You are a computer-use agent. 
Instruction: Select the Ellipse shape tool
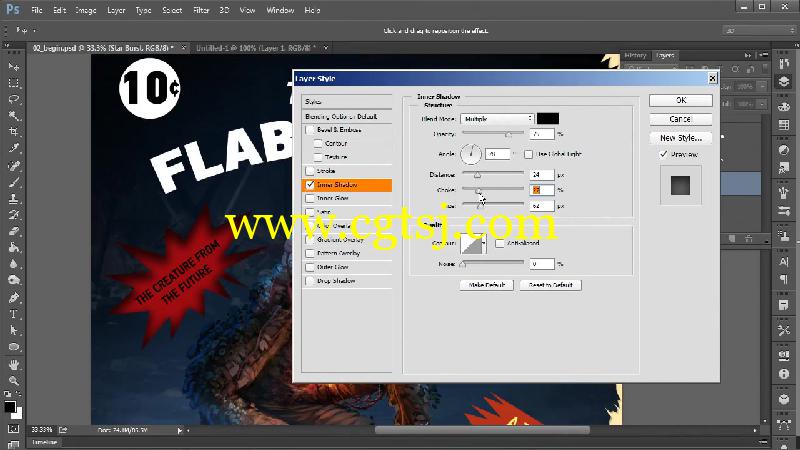tap(14, 347)
